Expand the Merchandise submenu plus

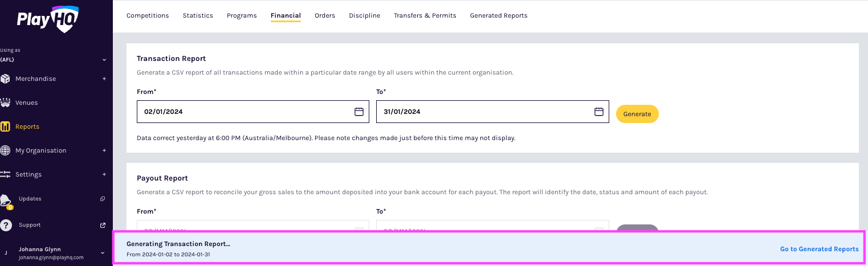(104, 79)
